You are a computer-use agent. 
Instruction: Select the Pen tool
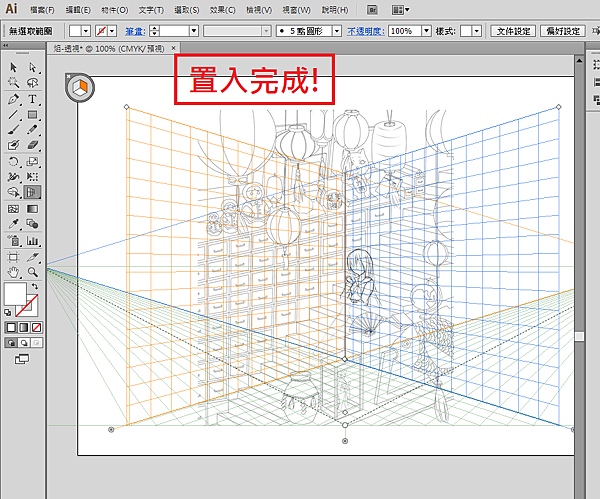14,100
